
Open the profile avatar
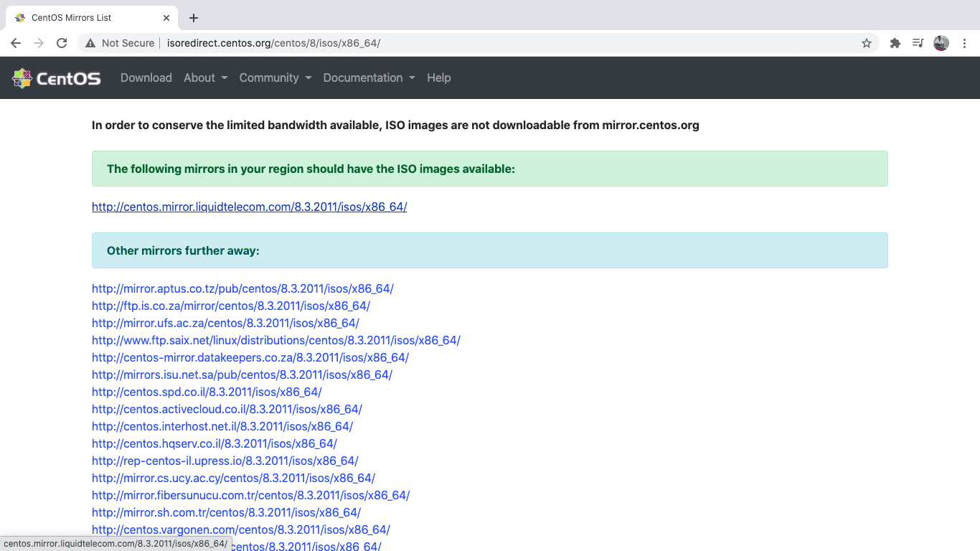click(941, 43)
